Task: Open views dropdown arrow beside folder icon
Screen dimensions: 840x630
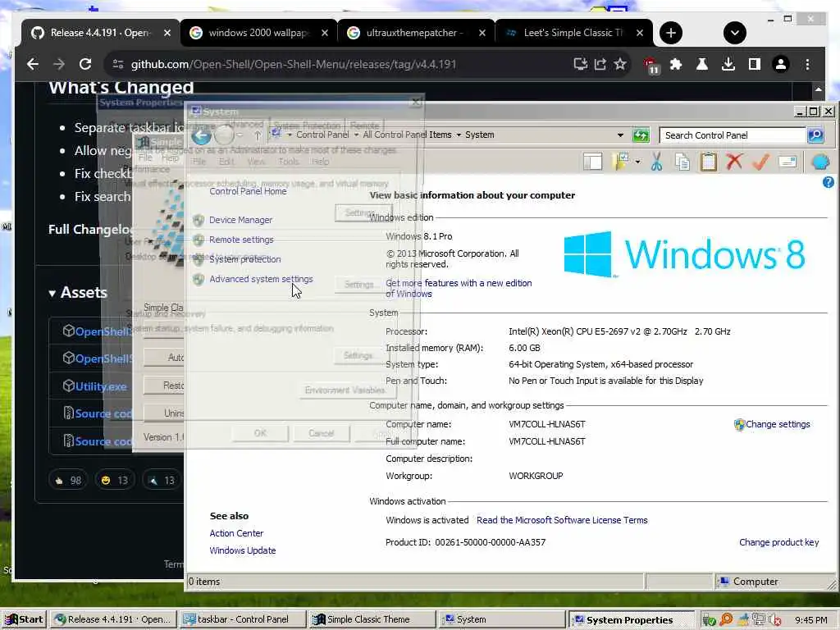Action: pos(637,162)
